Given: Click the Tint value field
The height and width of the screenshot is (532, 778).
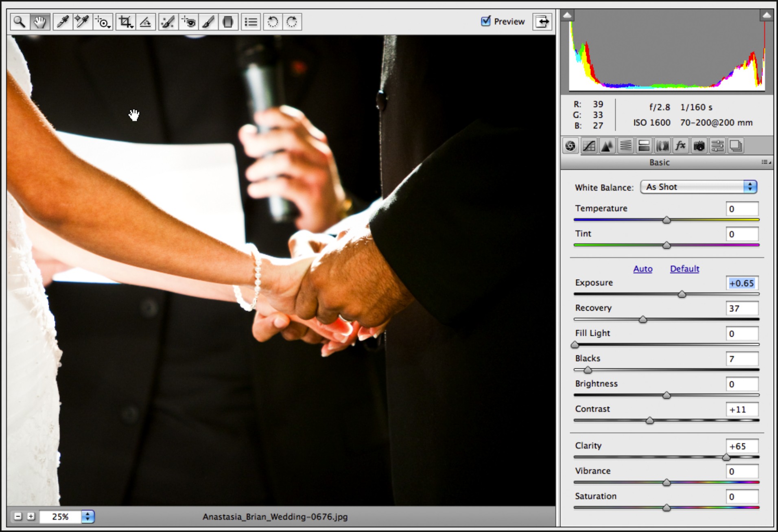Looking at the screenshot, I should tap(742, 234).
